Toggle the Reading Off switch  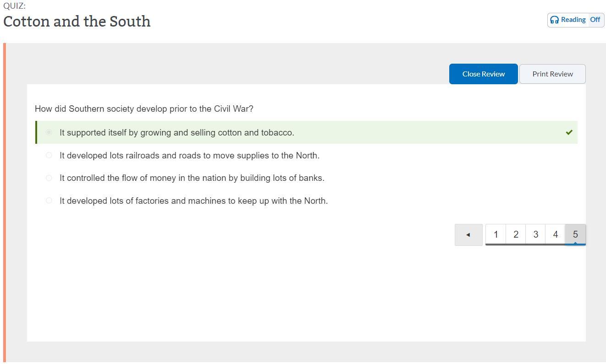coord(595,20)
